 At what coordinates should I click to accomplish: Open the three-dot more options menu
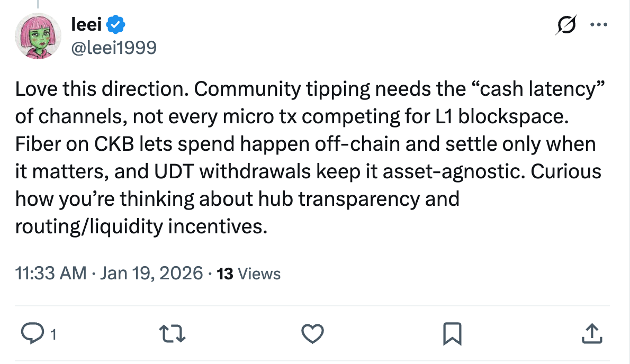coord(599,25)
